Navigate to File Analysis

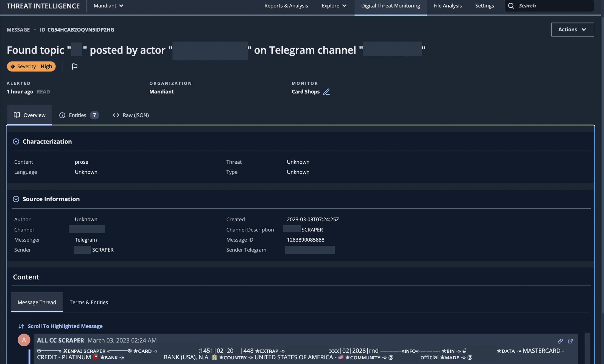pos(447,5)
